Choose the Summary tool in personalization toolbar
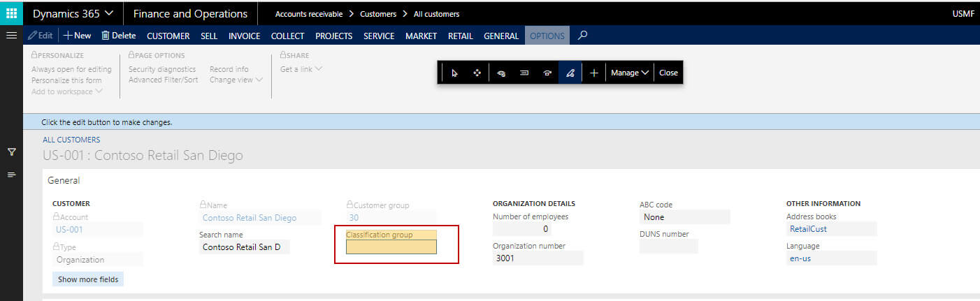Screen dimensions: 980x301 tap(524, 73)
